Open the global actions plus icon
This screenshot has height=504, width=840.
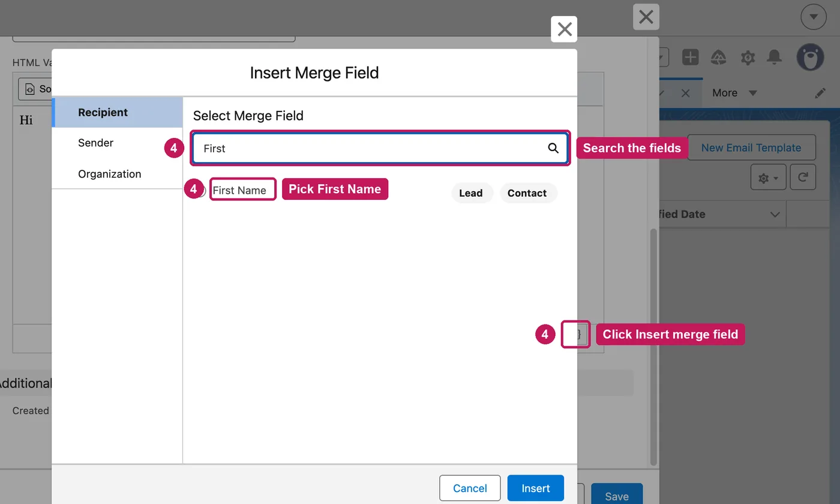coord(691,58)
